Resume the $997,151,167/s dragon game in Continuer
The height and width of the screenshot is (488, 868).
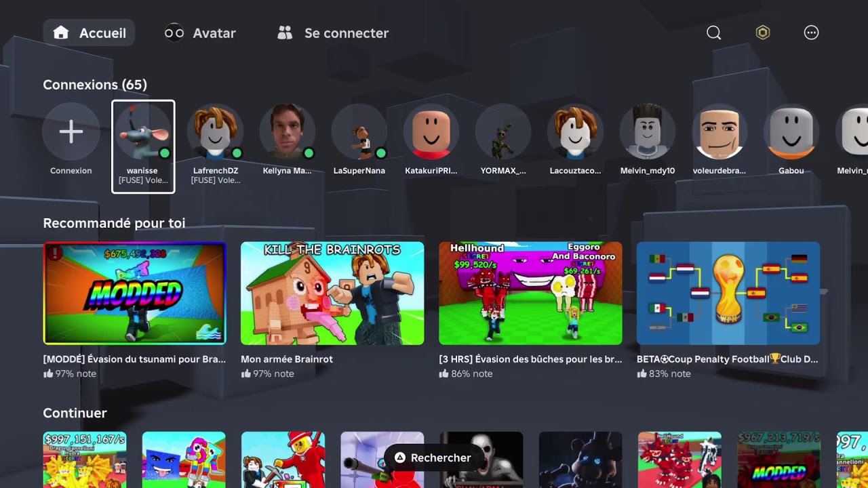[85, 460]
